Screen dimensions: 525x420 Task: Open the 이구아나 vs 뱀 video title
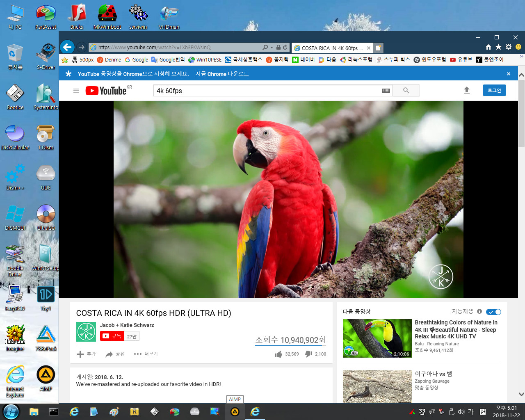[x=434, y=374]
